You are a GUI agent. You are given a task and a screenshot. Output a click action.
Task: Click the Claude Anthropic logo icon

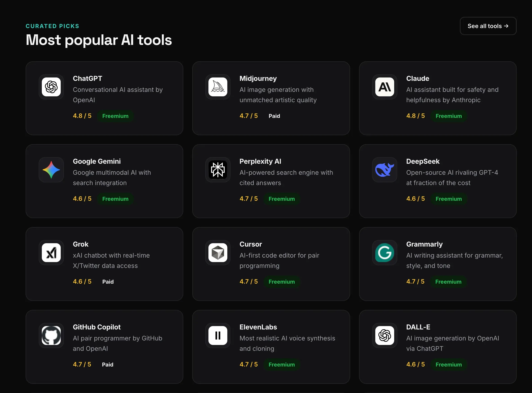pos(384,87)
